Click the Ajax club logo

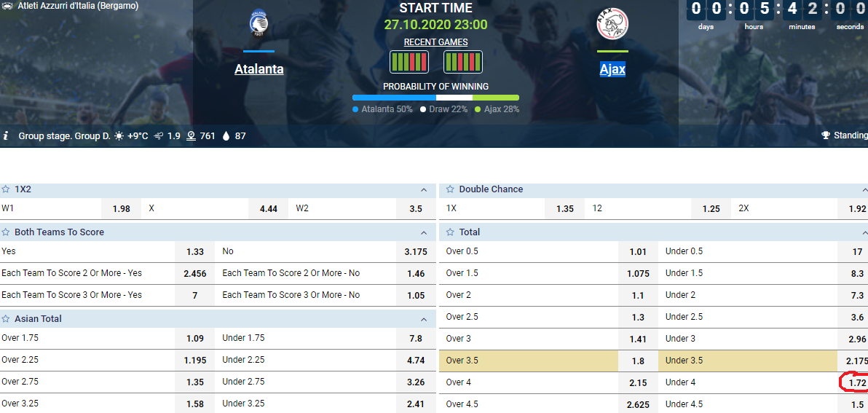click(612, 23)
